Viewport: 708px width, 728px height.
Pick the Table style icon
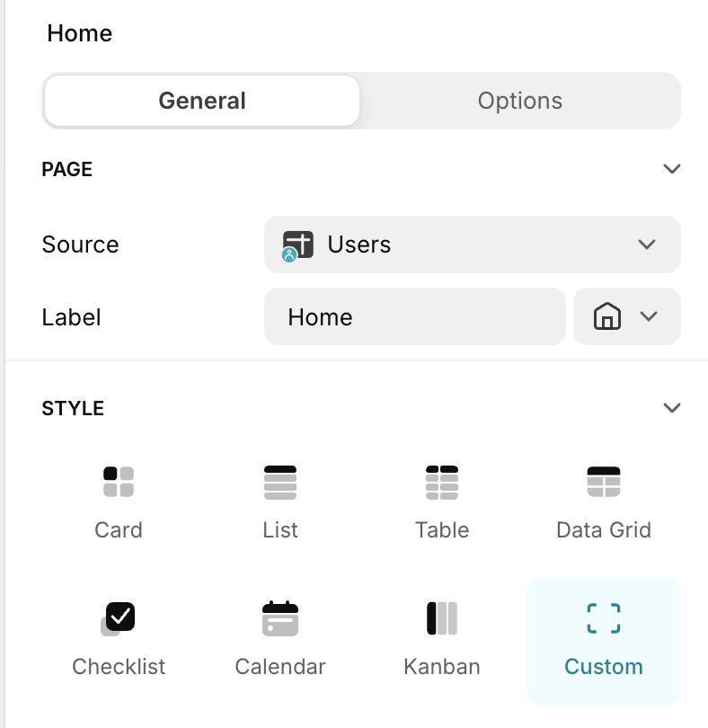click(442, 483)
